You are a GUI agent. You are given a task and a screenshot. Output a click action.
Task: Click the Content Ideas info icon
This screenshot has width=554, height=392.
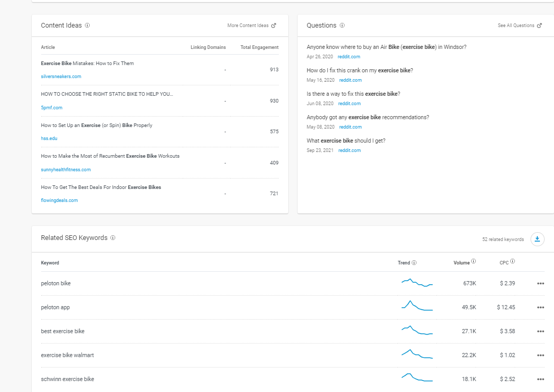click(87, 26)
